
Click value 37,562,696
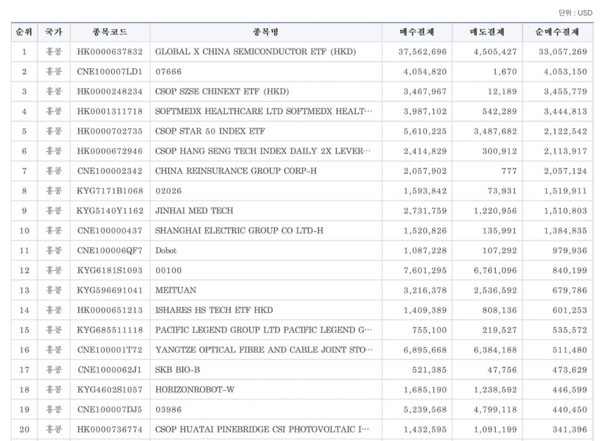422,52
